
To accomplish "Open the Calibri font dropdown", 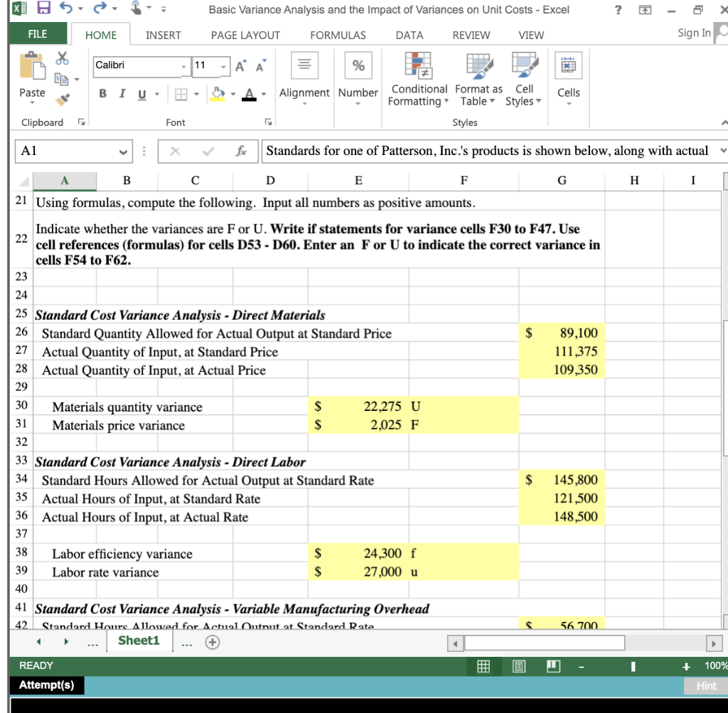I will tap(185, 65).
